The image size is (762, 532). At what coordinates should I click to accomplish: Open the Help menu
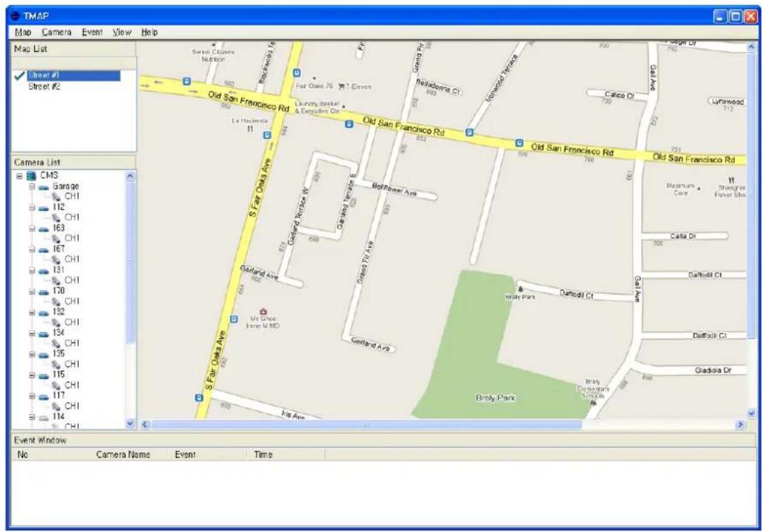149,32
